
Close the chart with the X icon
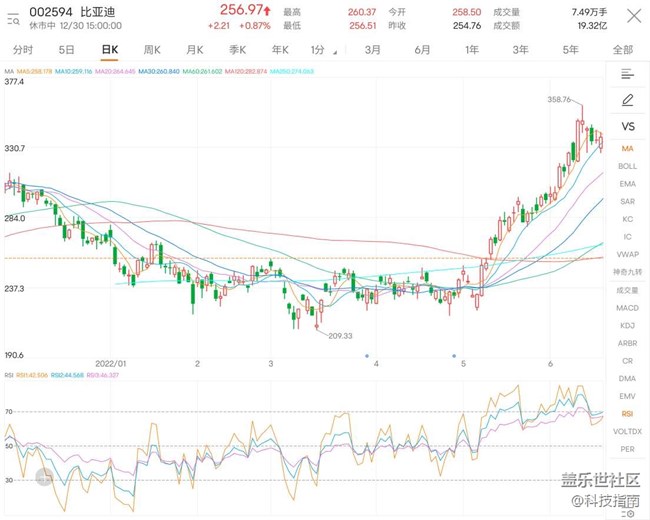pyautogui.click(x=634, y=16)
